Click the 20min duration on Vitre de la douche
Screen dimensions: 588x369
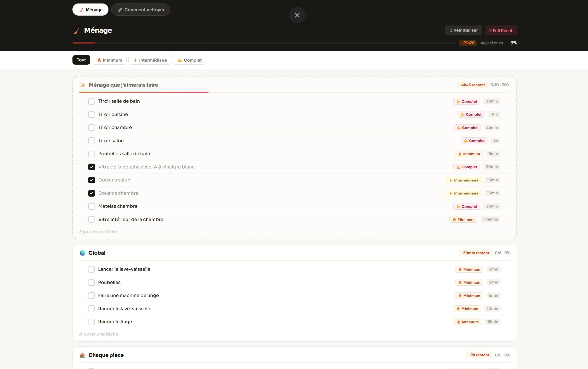tap(492, 167)
